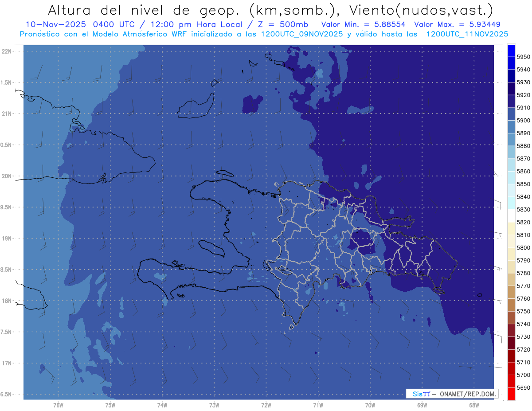Click the '19N' latitude label
Image resolution: width=532 pixels, height=411 pixels.
pos(7,239)
